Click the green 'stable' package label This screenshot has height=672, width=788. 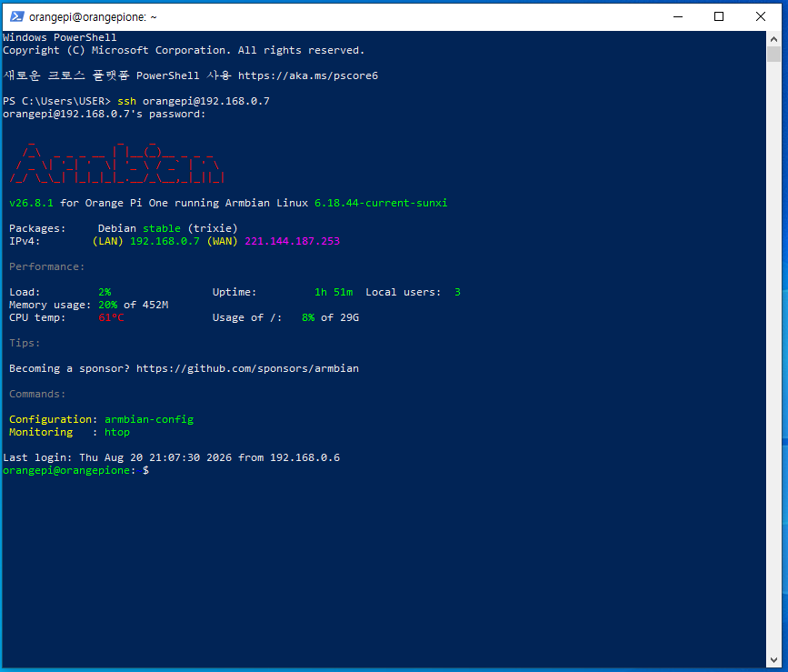[161, 228]
